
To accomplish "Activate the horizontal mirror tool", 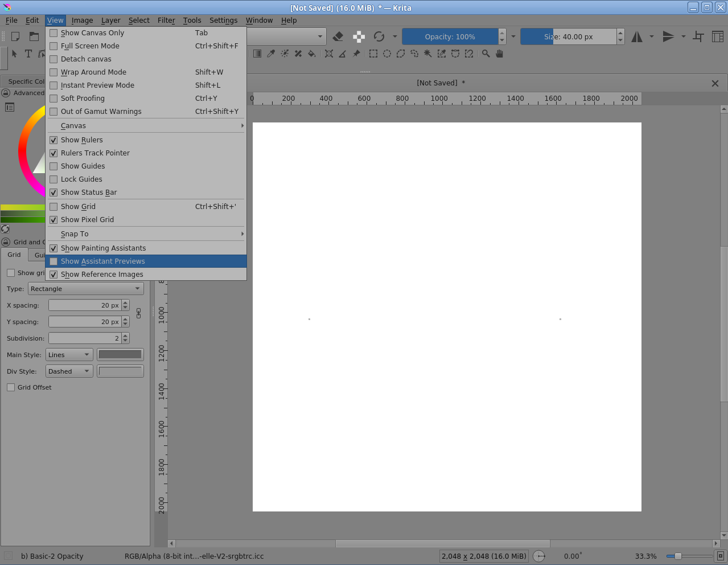I will pos(637,36).
